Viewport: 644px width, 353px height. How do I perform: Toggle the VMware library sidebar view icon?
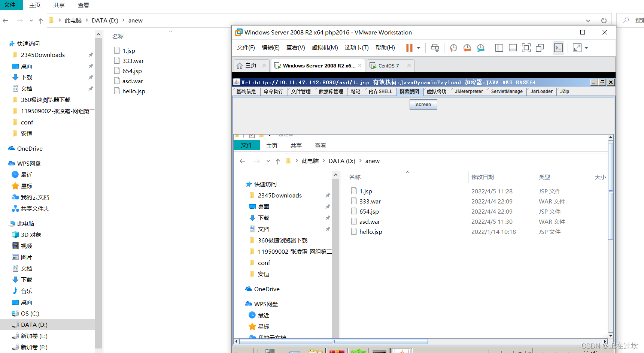click(x=499, y=48)
